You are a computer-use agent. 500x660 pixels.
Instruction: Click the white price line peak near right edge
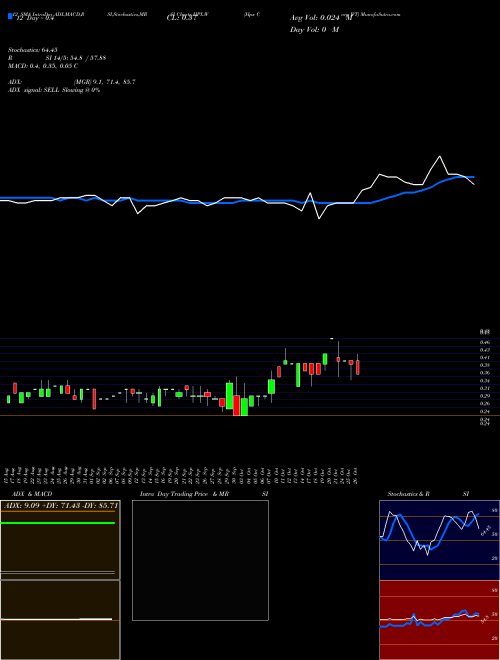(x=440, y=157)
